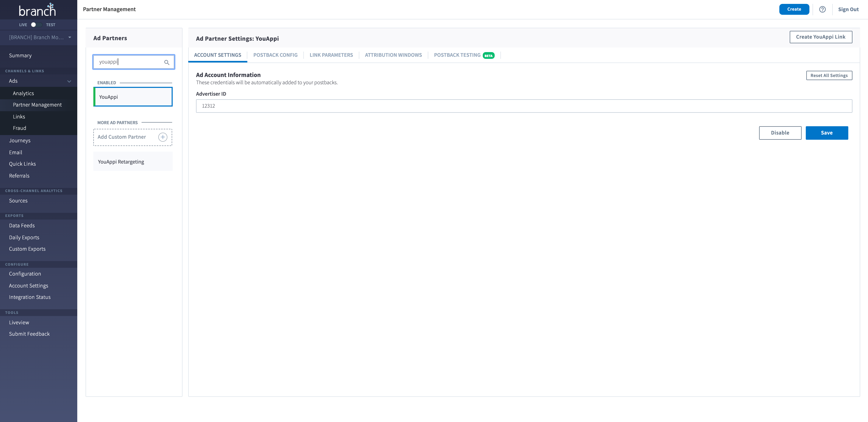Click Add Custom Partner
This screenshot has width=868, height=422.
(133, 137)
